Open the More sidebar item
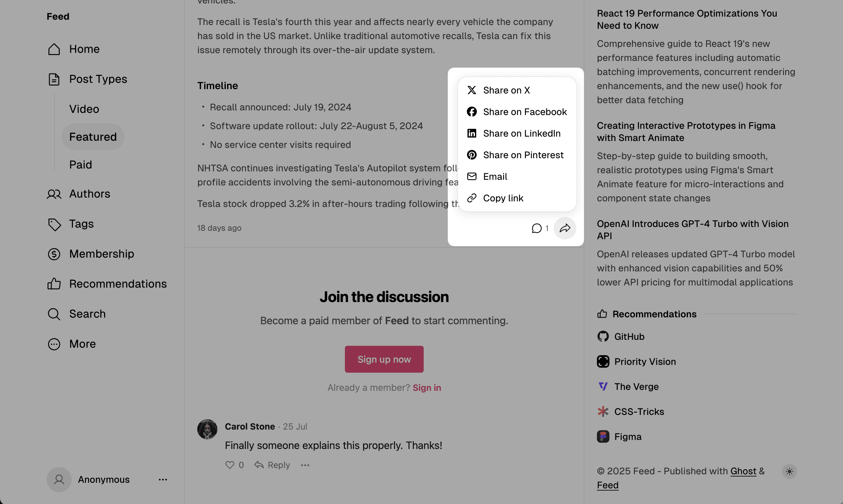The width and height of the screenshot is (843, 504). click(x=83, y=344)
